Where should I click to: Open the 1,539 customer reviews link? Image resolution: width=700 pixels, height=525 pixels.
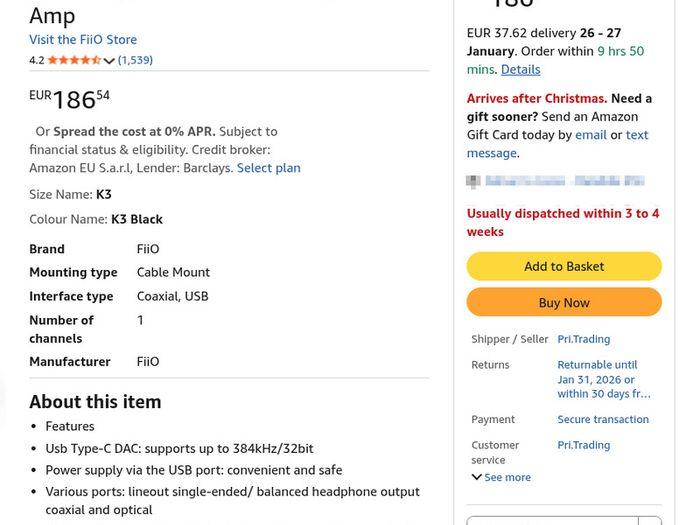(x=135, y=60)
